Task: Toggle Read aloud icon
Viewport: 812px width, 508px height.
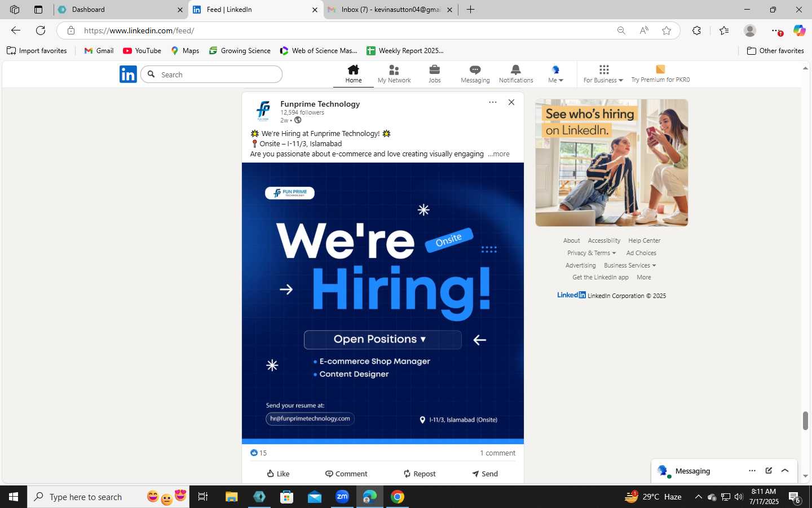Action: pyautogui.click(x=644, y=30)
